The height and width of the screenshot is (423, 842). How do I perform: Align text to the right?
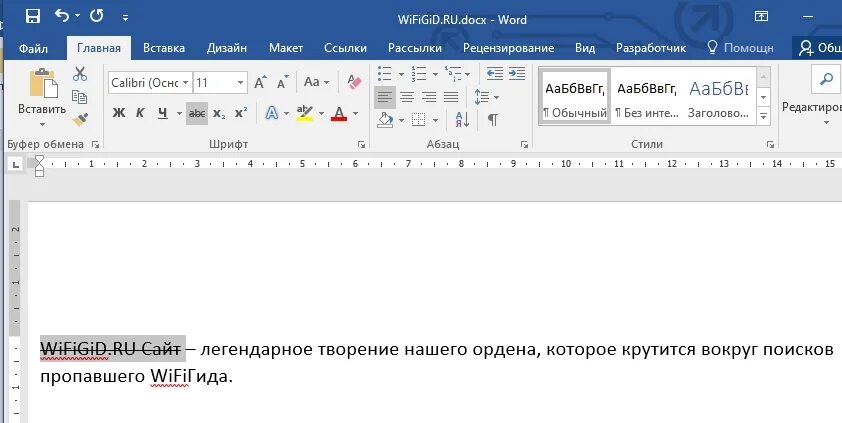429,97
